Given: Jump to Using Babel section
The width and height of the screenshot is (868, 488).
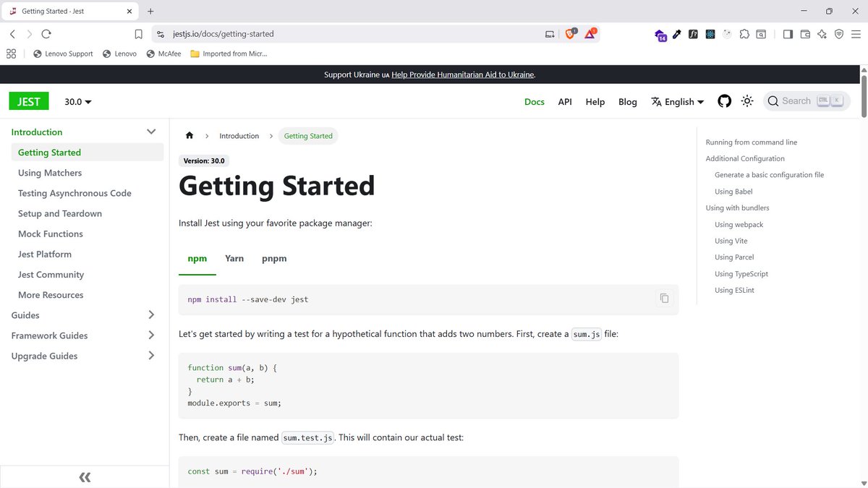Looking at the screenshot, I should tap(733, 192).
